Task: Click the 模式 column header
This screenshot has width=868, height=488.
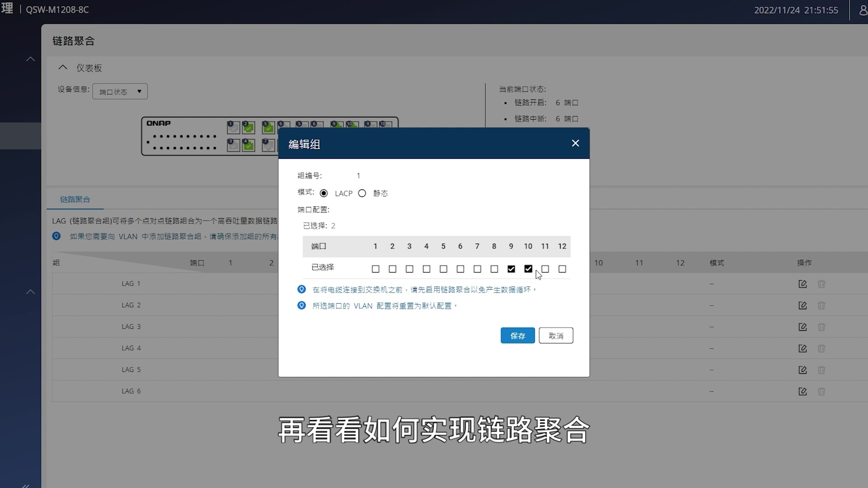Action: 717,263
